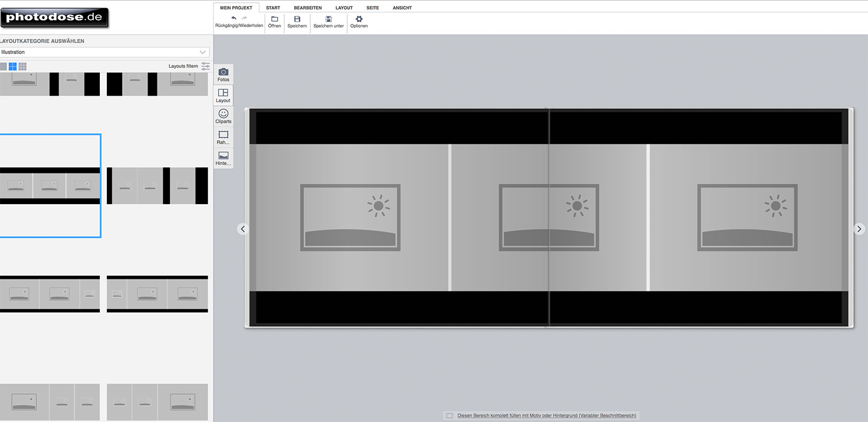Open the Rahmen frames panel
The image size is (868, 422).
224,137
